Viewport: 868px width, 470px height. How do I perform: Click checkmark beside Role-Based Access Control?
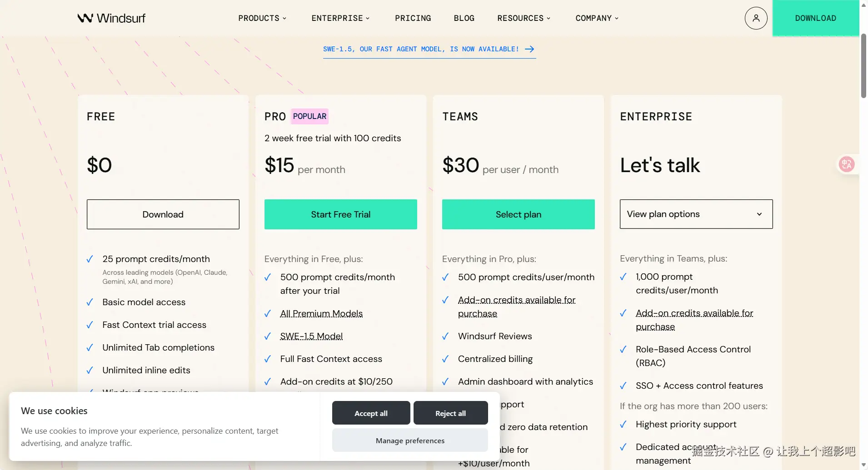(x=623, y=350)
